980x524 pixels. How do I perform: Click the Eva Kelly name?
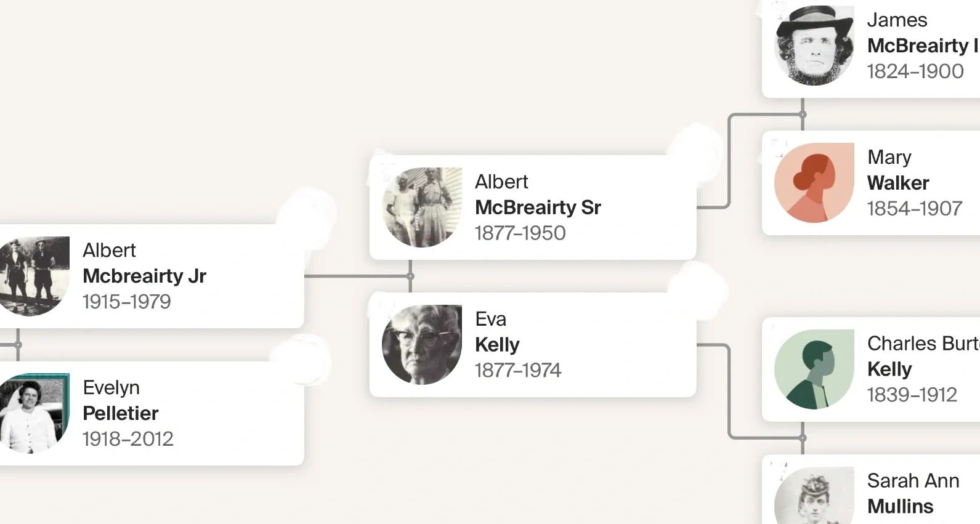[497, 345]
